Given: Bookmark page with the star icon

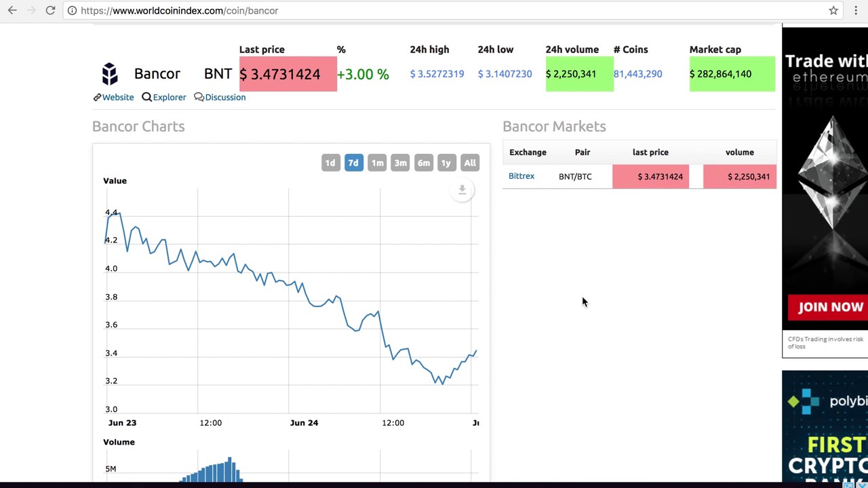Looking at the screenshot, I should [833, 10].
